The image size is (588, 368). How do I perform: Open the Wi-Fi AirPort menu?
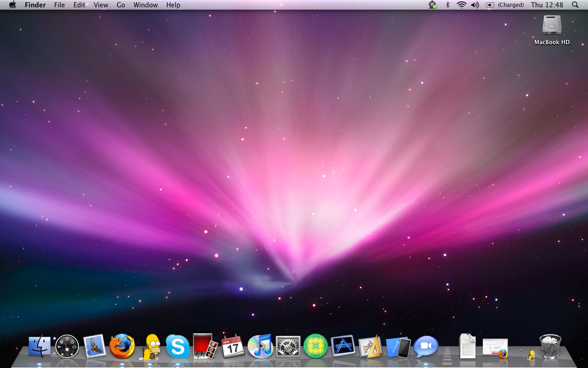point(461,5)
